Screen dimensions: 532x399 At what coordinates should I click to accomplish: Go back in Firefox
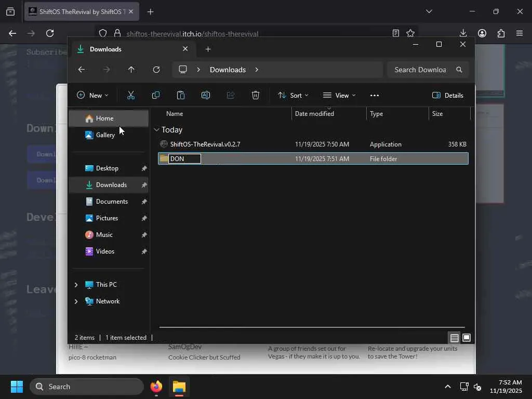[12, 33]
